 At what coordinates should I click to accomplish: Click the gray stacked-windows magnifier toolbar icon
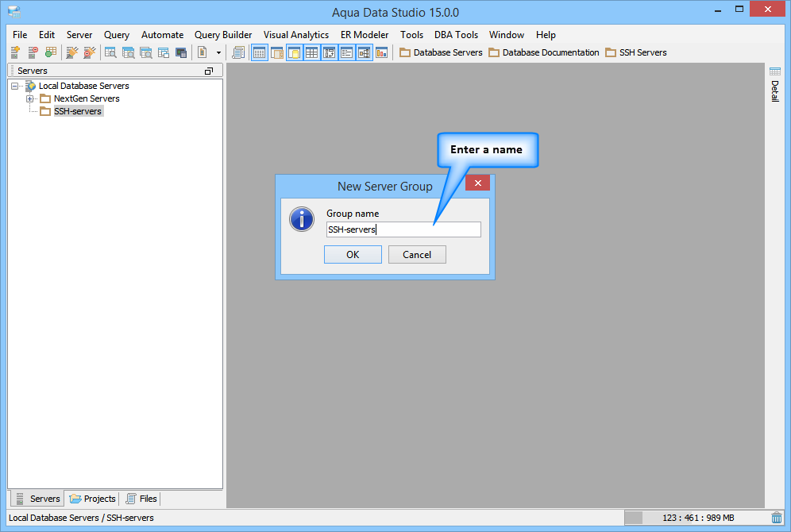[146, 52]
